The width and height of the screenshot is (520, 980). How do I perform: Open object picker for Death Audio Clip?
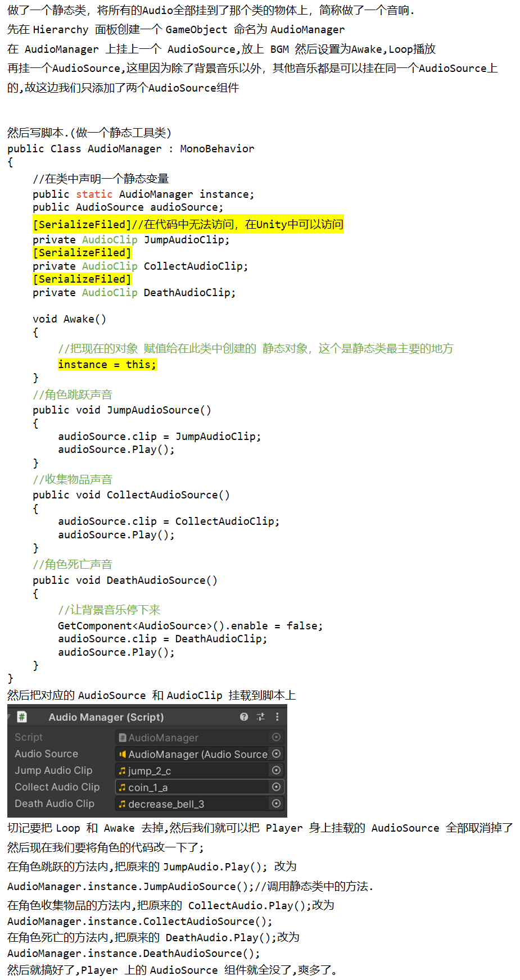point(276,804)
